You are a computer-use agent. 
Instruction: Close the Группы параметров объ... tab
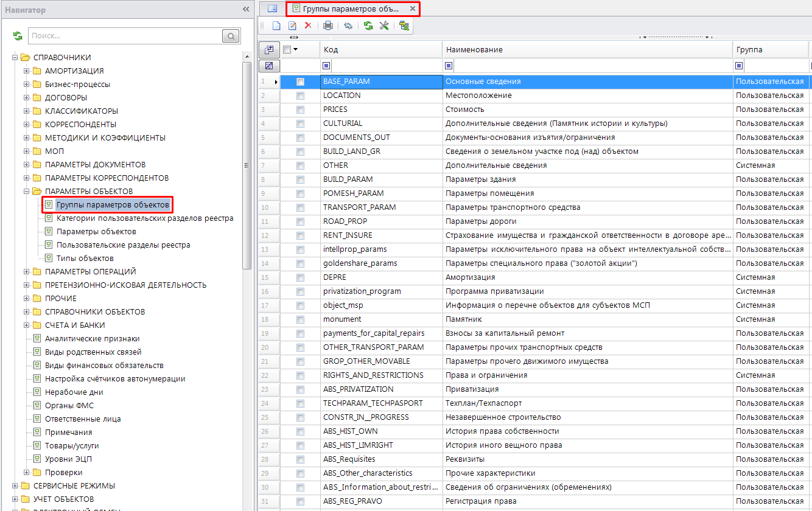(x=413, y=9)
